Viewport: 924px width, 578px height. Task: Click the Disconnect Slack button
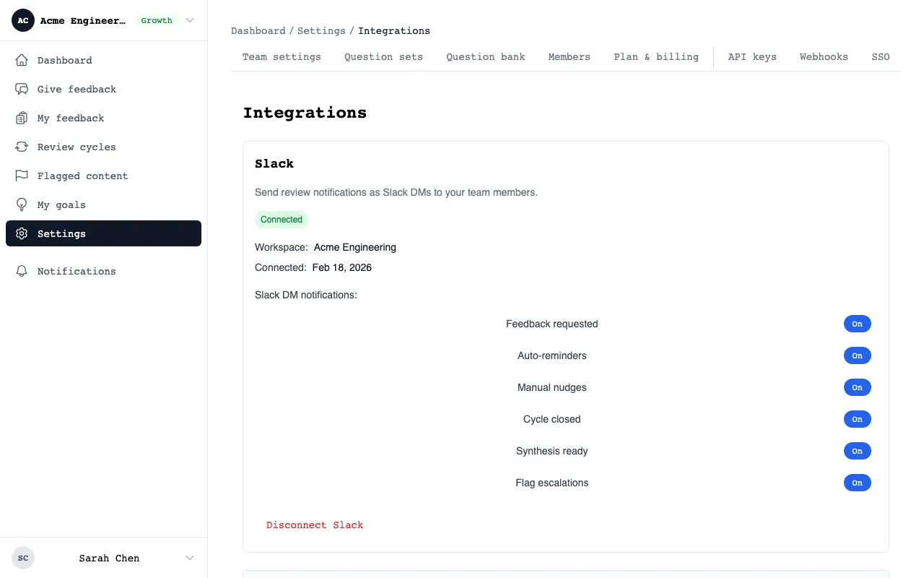tap(315, 525)
